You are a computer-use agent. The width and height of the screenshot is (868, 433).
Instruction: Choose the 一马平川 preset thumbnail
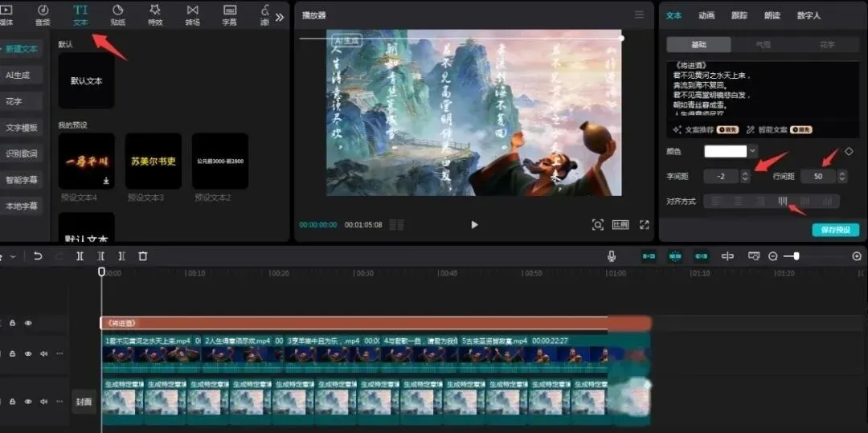86,161
